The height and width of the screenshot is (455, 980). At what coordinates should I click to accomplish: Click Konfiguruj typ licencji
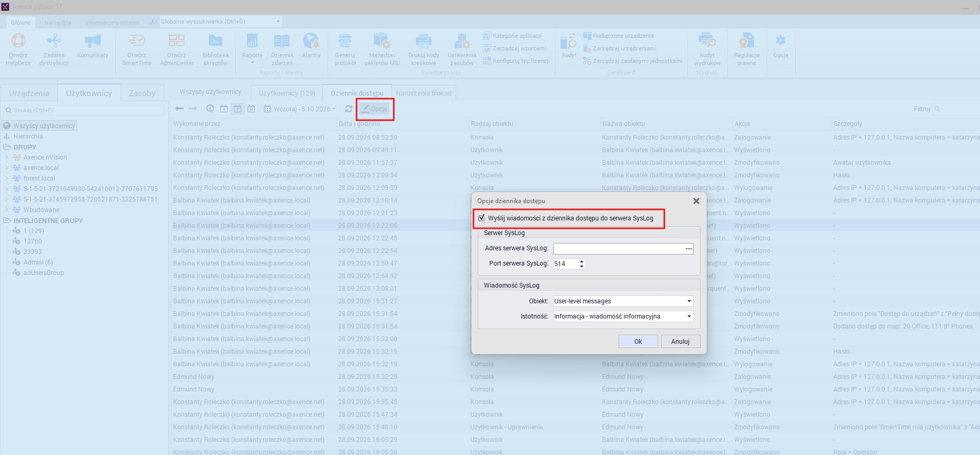pos(516,61)
